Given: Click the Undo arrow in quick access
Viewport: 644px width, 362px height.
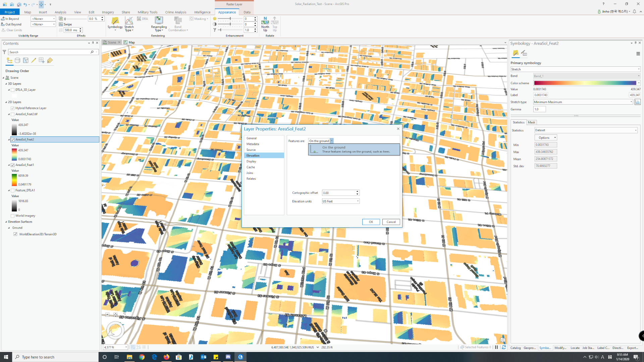Looking at the screenshot, I should (25, 4).
